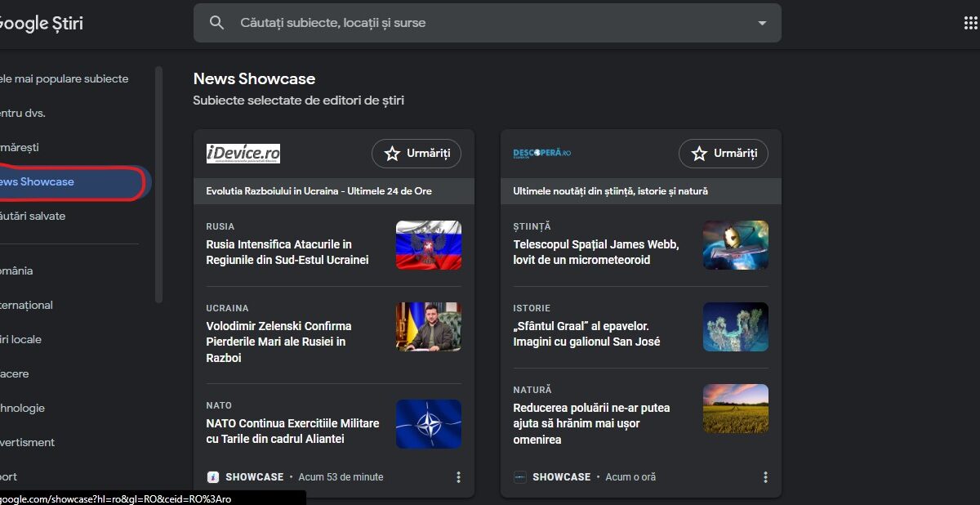The image size is (980, 505).
Task: Focus the 'Căutați subiecte, locații și surse' search field
Action: (x=488, y=23)
